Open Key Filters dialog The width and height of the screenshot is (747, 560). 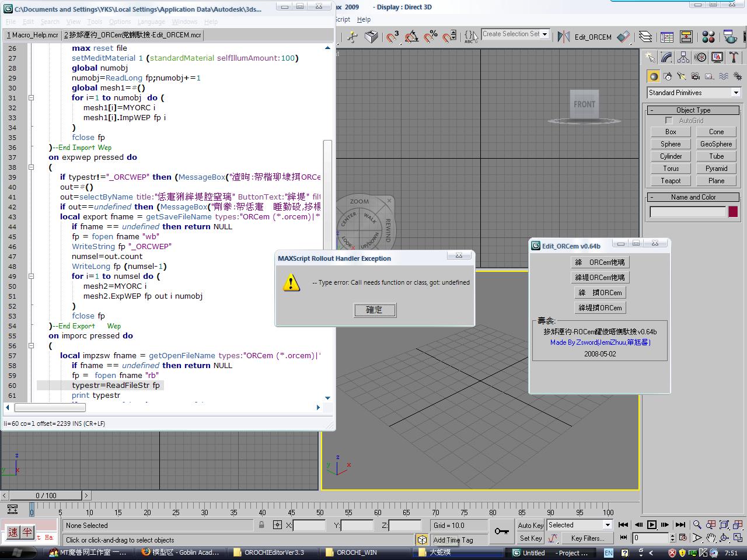(x=588, y=538)
